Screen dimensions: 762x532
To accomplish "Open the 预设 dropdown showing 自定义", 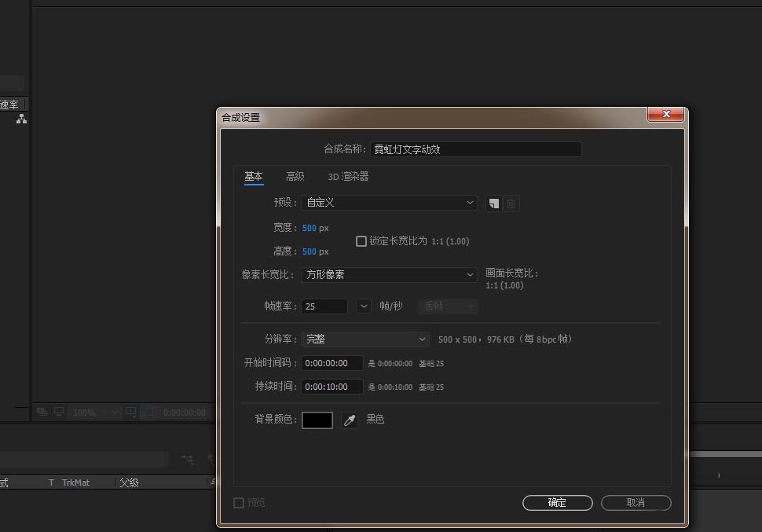I will coord(389,203).
